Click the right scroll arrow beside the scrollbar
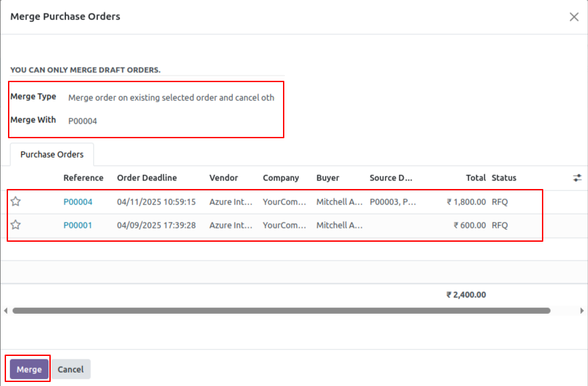 pyautogui.click(x=582, y=310)
